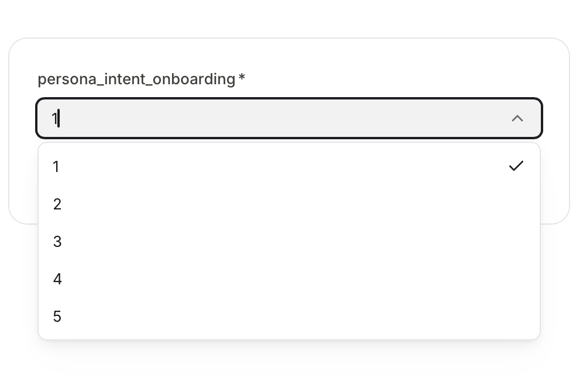Click the required asterisk next to the label
Screen dimensions: 583x392
pyautogui.click(x=242, y=78)
